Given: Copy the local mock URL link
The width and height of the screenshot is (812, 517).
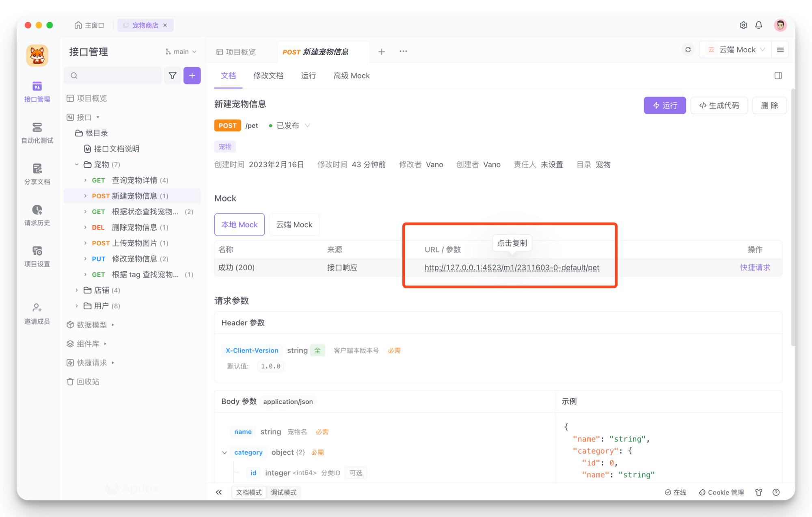Looking at the screenshot, I should tap(512, 267).
